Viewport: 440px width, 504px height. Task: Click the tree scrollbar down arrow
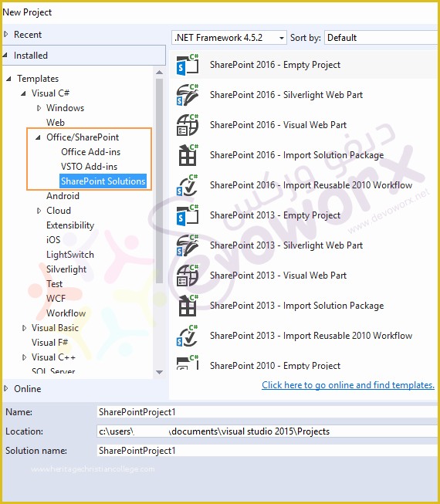(160, 372)
